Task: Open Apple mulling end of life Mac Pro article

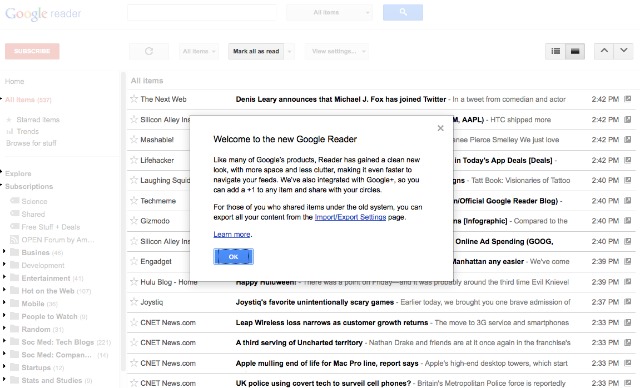Action: tap(327, 363)
